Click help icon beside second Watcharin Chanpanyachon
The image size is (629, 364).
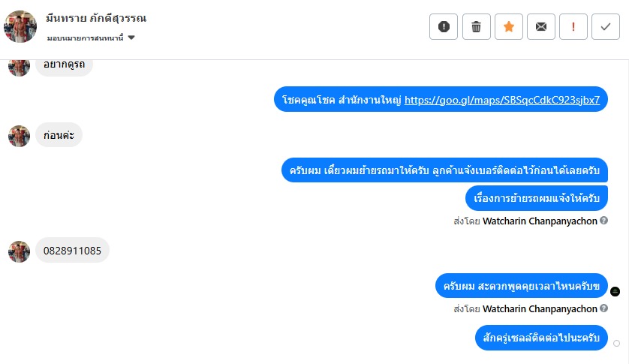(604, 309)
